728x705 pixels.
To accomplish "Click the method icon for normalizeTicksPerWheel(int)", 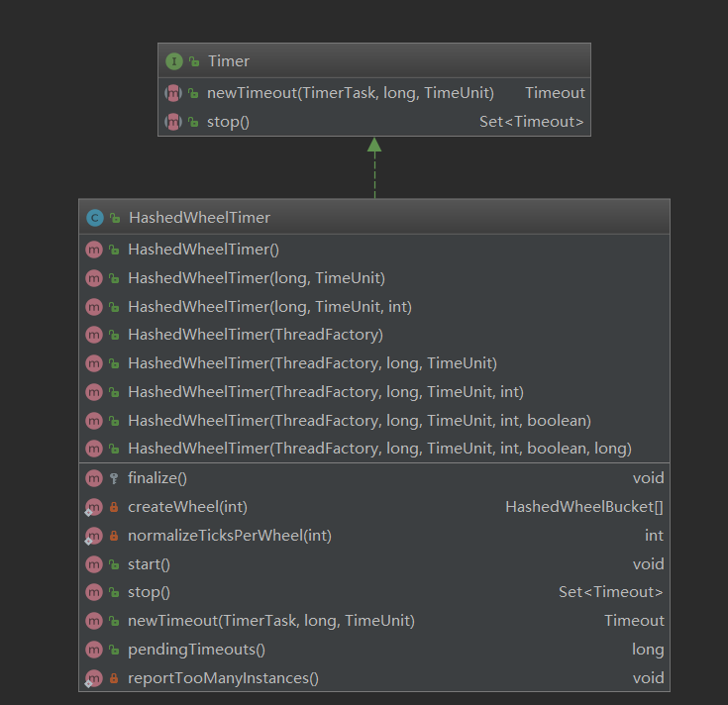I will point(94,536).
